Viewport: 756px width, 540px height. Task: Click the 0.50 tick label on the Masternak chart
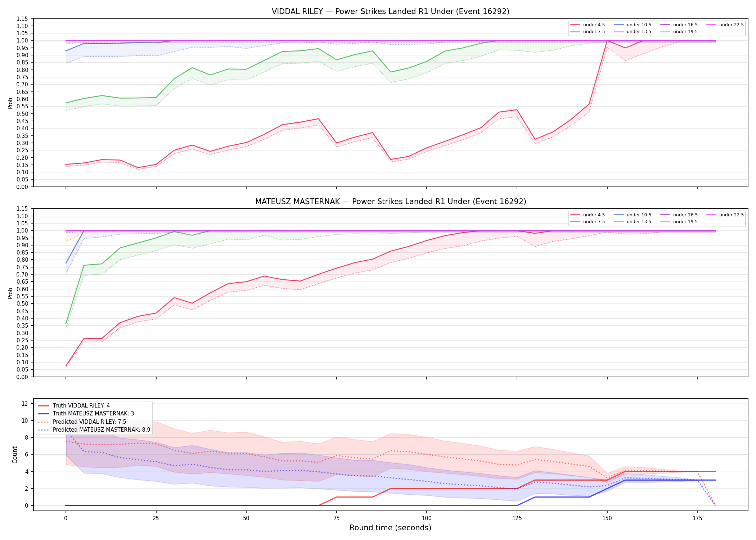coord(22,304)
